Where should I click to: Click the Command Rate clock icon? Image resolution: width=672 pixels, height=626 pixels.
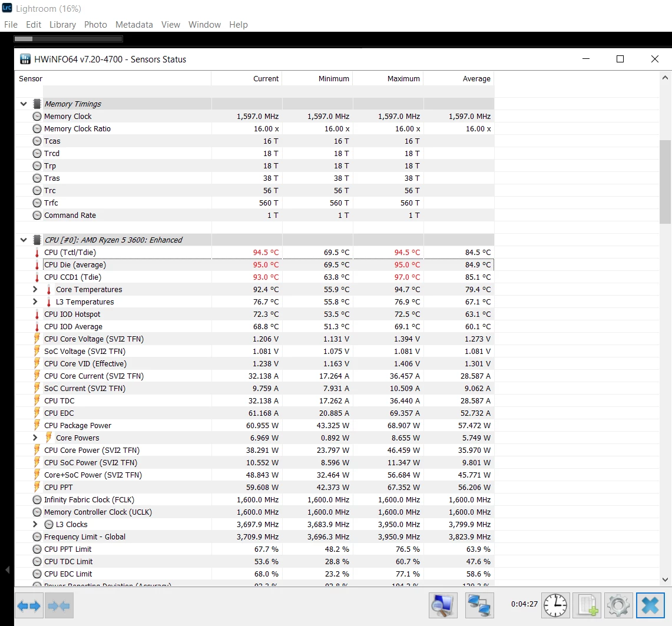click(37, 215)
